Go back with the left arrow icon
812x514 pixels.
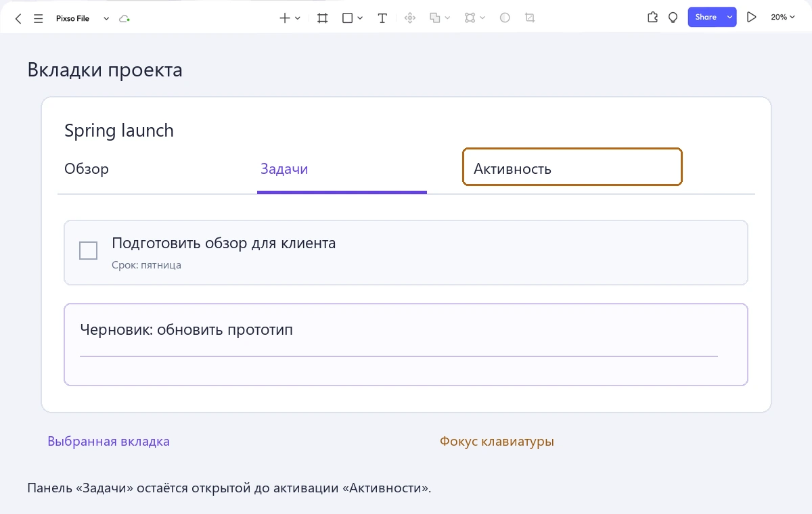18,18
